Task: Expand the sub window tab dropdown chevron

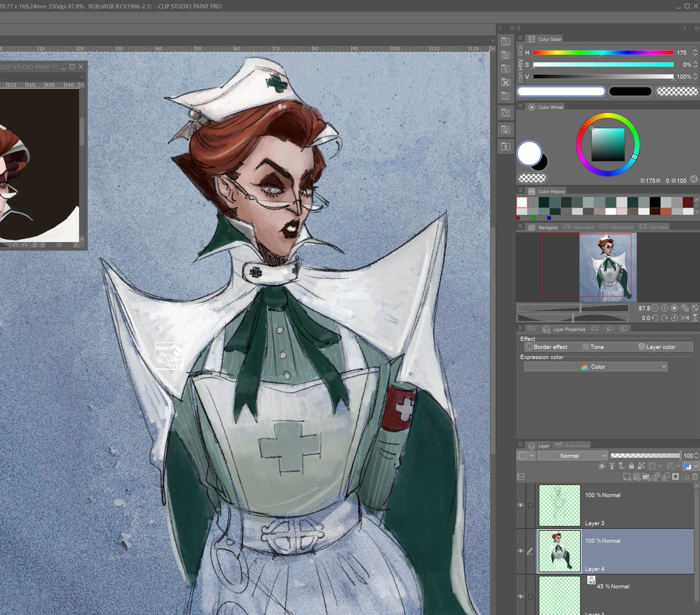Action: pos(81,76)
